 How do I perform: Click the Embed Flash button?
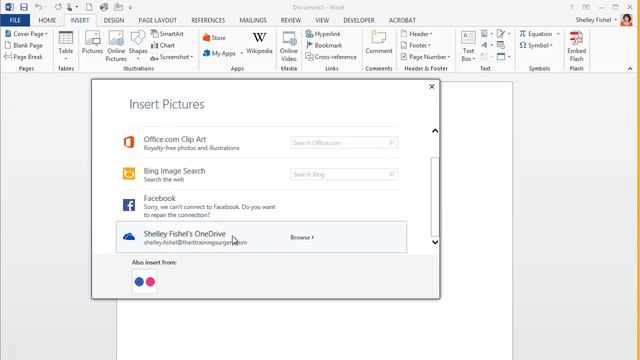pos(576,46)
